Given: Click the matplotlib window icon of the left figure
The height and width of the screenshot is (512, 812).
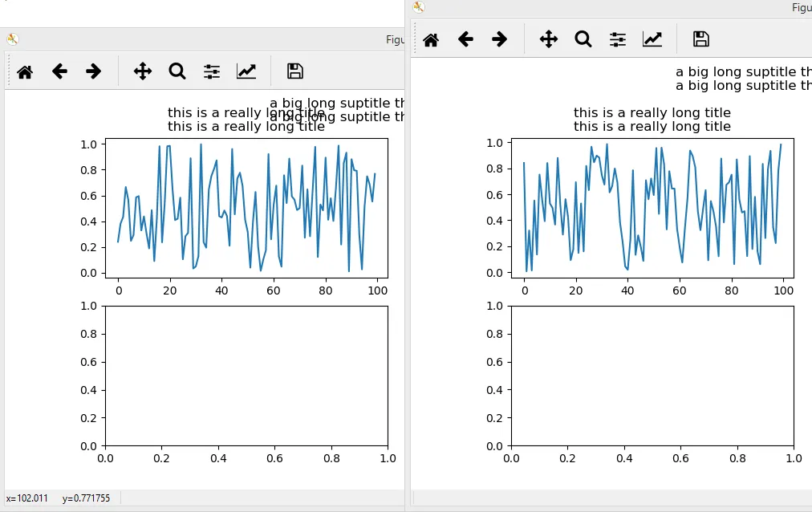Looking at the screenshot, I should pos(12,39).
